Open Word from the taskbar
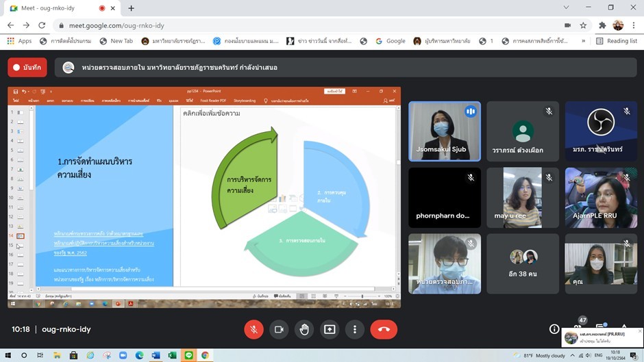The height and width of the screenshot is (362, 644). [156, 355]
